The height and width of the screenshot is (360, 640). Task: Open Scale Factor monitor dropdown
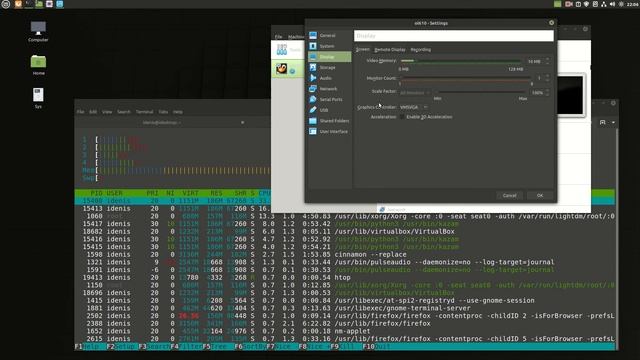(414, 93)
